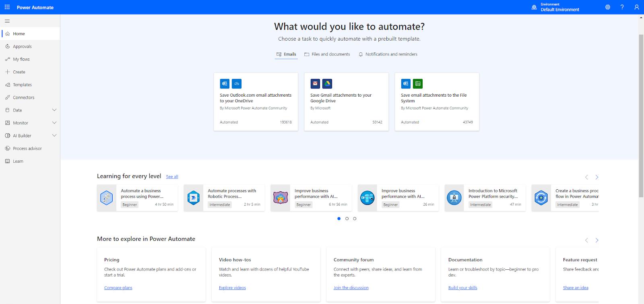Go to next Learning for every level page
Viewport: 644px width, 304px height.
click(x=597, y=177)
